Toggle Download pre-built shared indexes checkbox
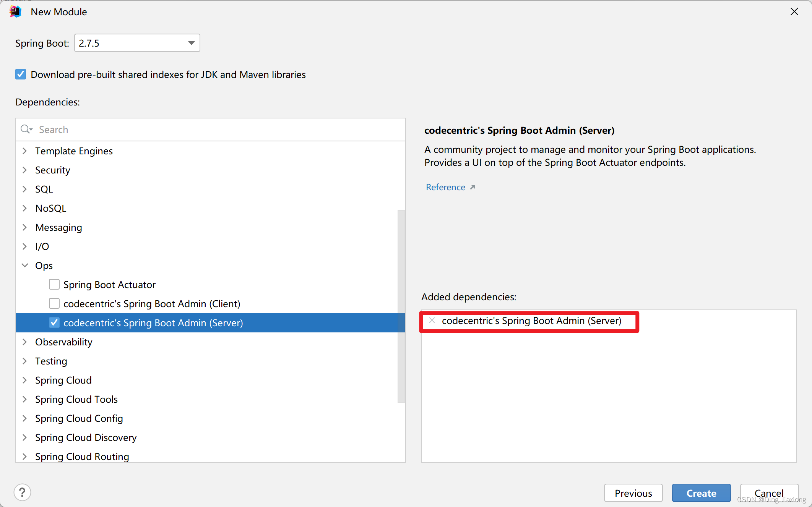The width and height of the screenshot is (812, 507). coord(21,74)
